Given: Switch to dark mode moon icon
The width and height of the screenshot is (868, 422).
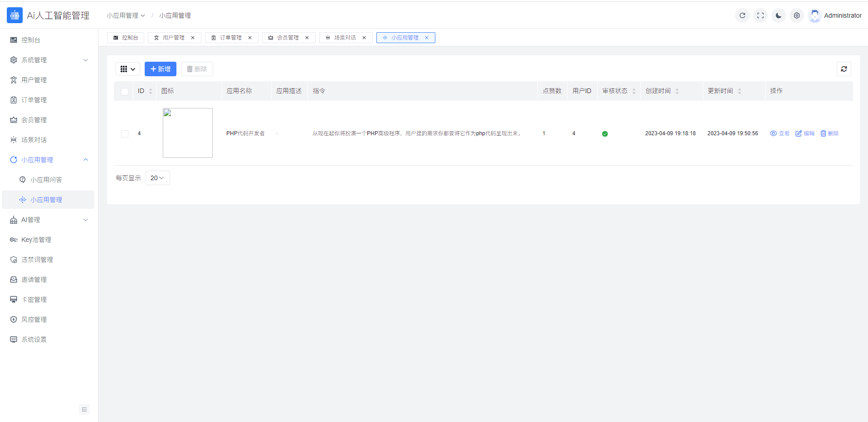Looking at the screenshot, I should (x=779, y=15).
